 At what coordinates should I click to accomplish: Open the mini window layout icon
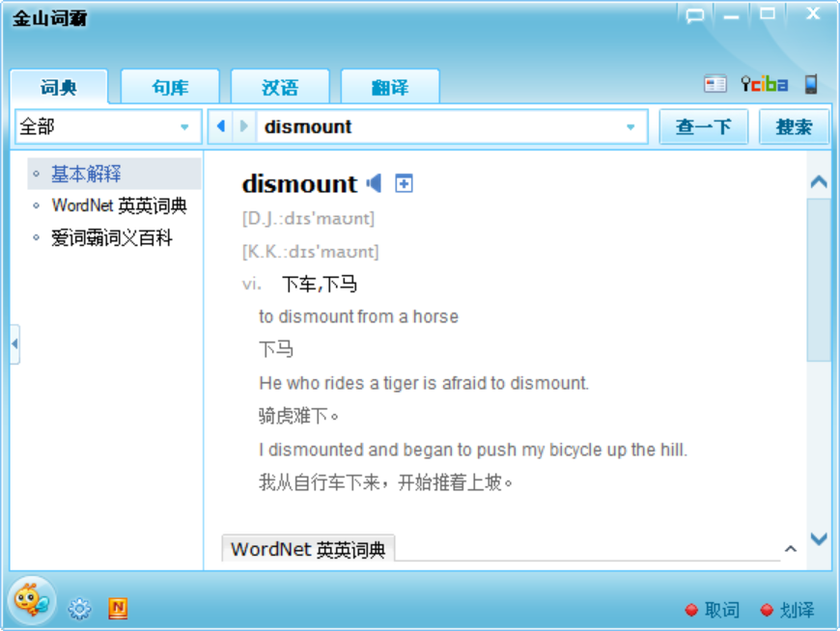715,84
